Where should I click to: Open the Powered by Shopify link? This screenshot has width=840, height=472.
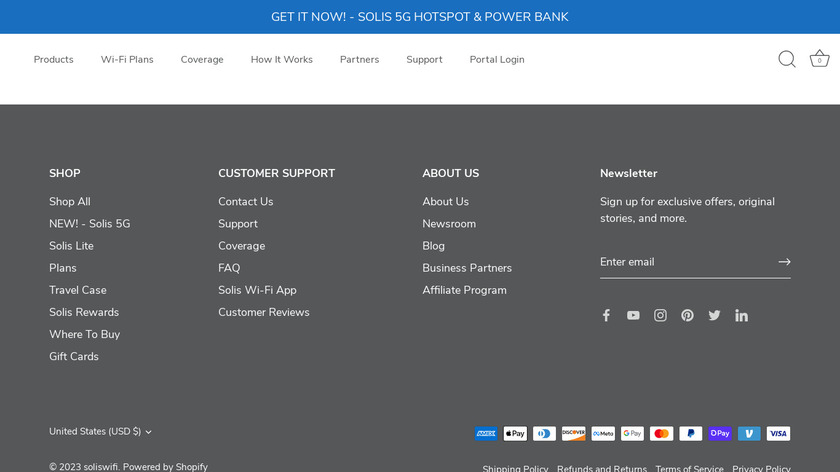click(165, 467)
